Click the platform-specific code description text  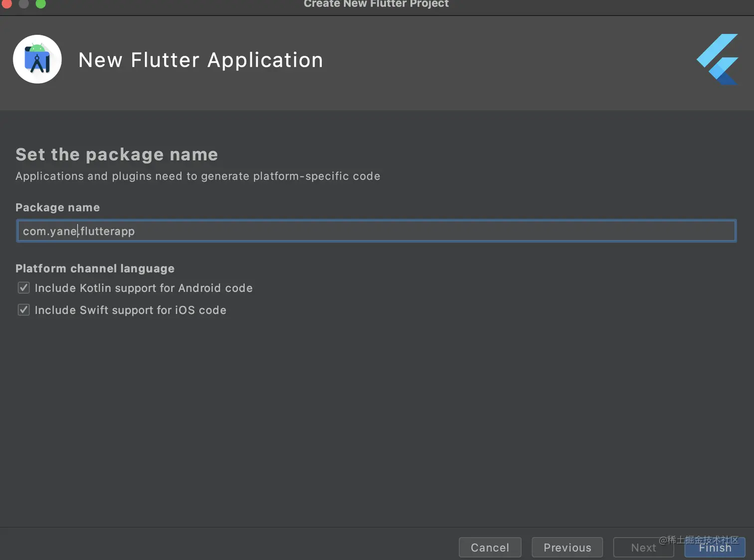click(198, 176)
